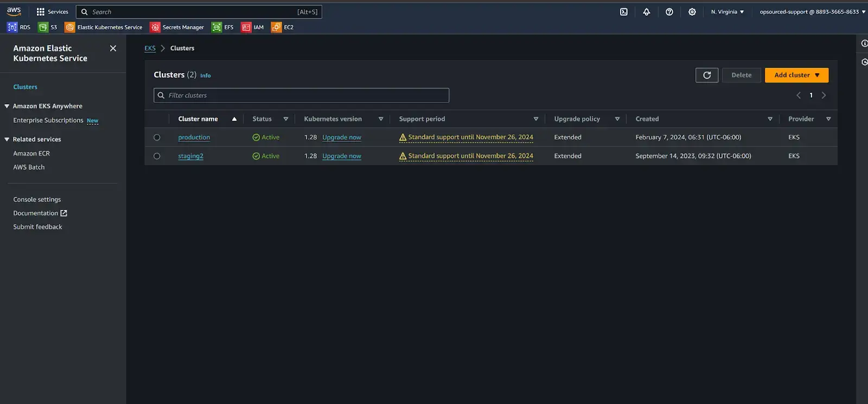Collapse the Amazon EKS Anywhere section
This screenshot has width=868, height=404.
(7, 106)
